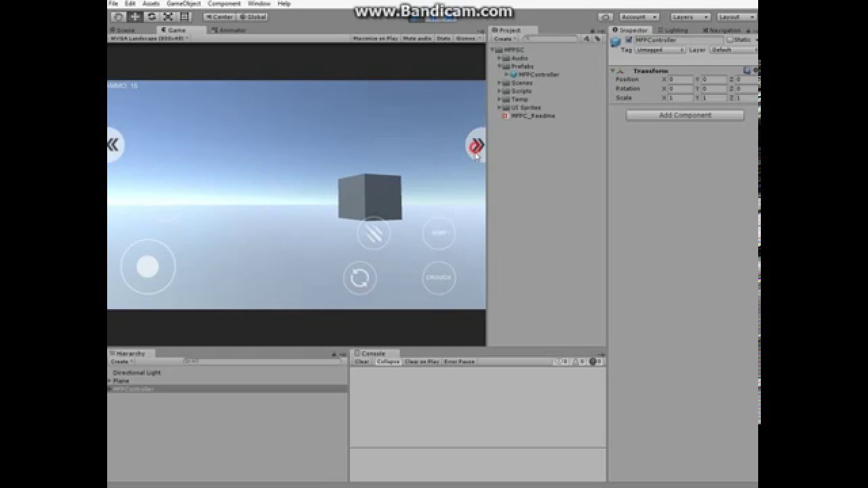Switch to the Animator tab
The width and height of the screenshot is (868, 488).
229,30
